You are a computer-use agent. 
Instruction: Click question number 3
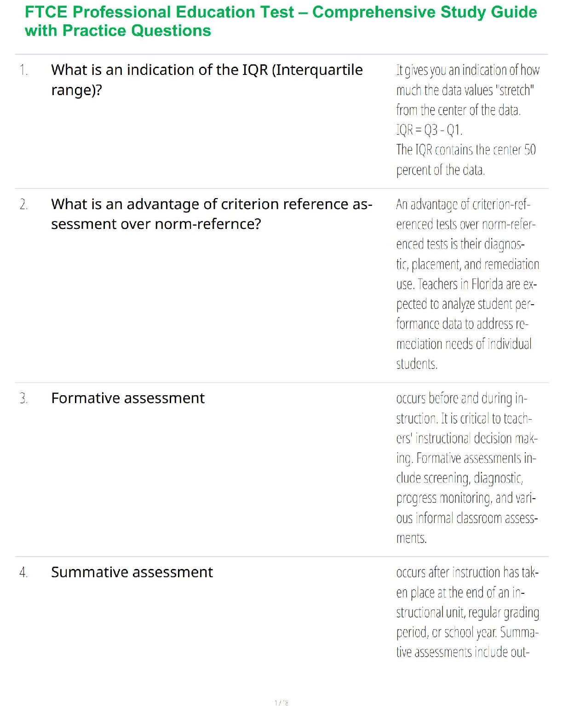(24, 398)
